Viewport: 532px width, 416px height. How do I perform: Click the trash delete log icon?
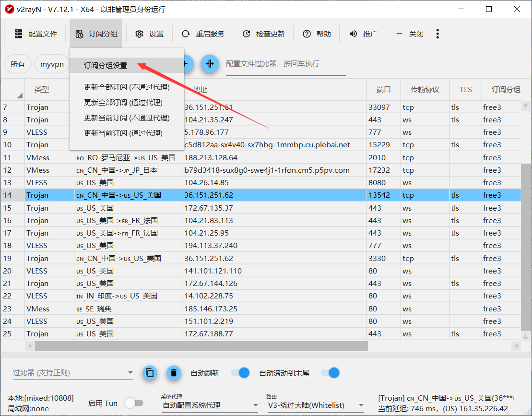tap(174, 373)
